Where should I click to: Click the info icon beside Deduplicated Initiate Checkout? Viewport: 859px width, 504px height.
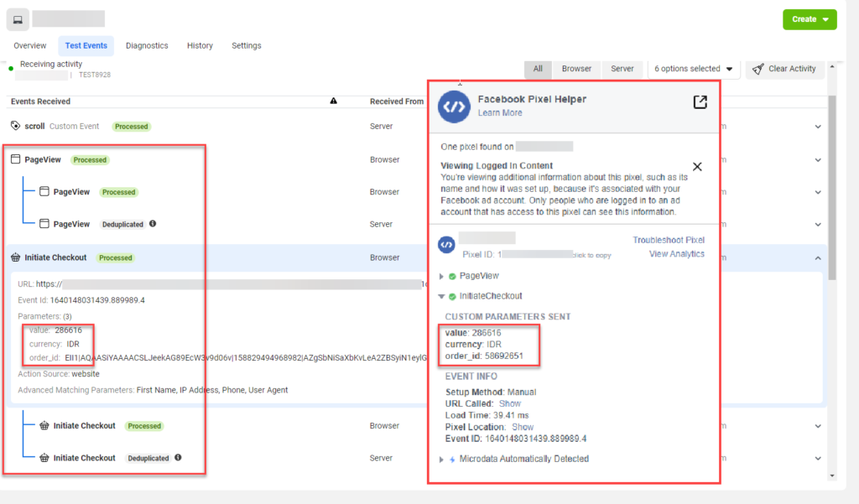tap(178, 459)
